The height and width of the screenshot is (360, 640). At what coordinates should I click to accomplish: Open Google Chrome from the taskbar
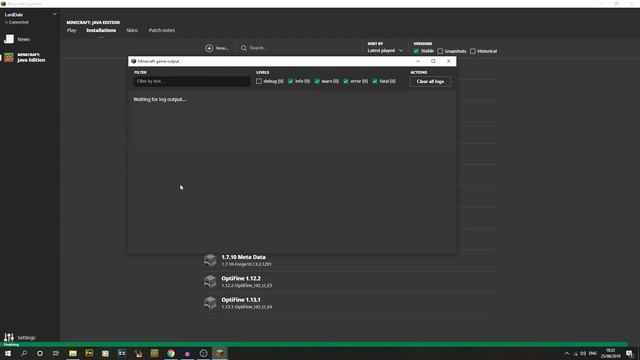click(171, 353)
